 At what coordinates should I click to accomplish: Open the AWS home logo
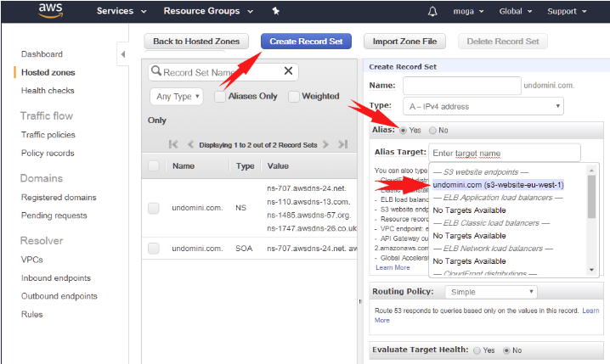pos(51,10)
